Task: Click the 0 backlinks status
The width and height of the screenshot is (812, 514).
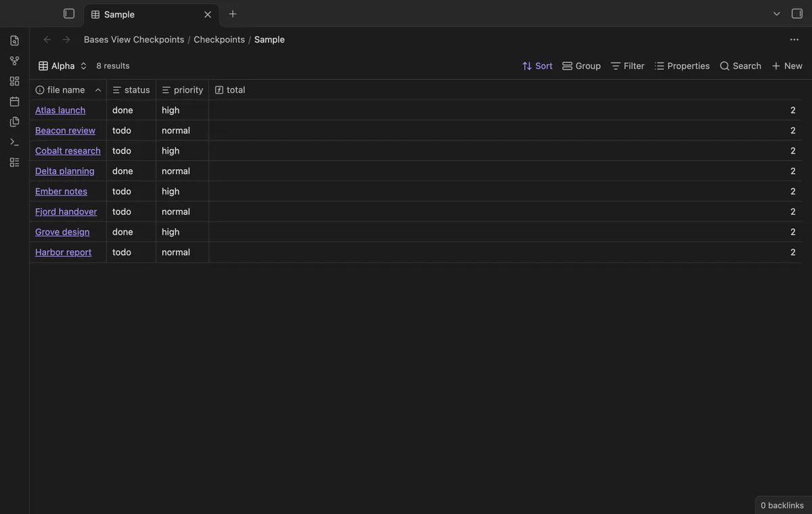Action: [x=782, y=505]
